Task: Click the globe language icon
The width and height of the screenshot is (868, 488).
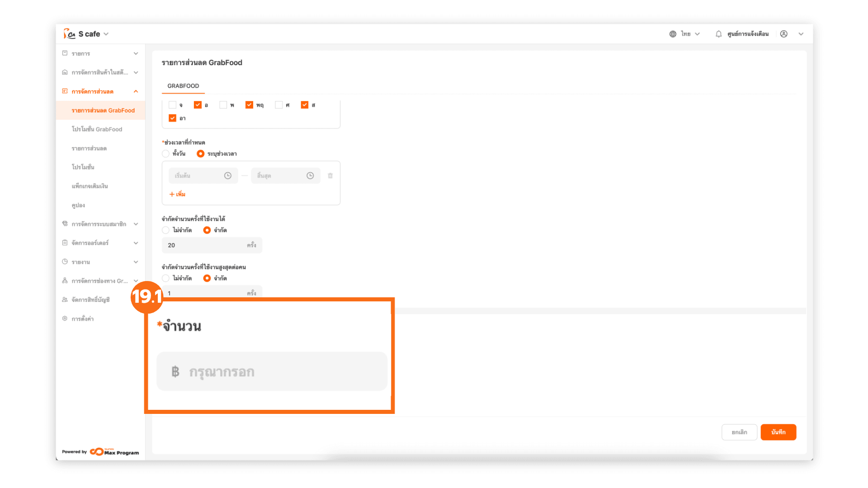Action: [673, 34]
